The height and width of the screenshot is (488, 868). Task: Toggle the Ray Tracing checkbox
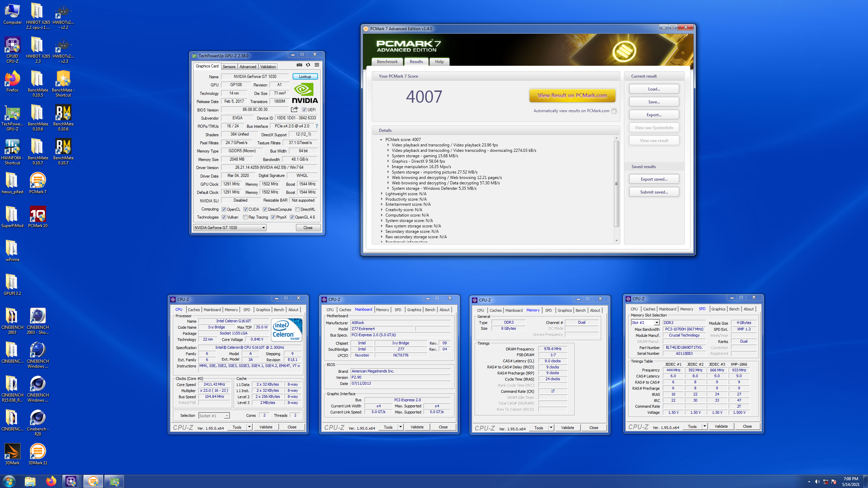pos(245,217)
